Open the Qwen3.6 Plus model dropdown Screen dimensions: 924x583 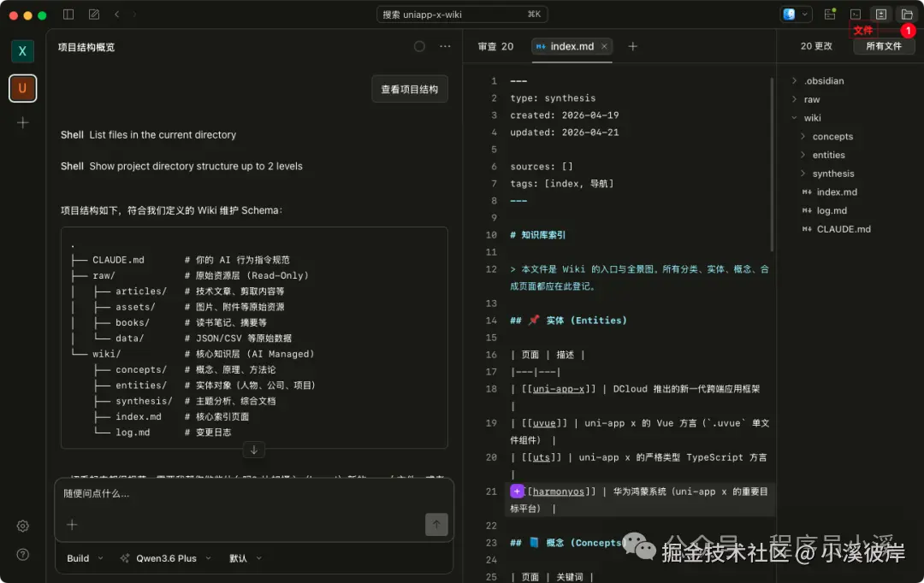[x=166, y=558]
